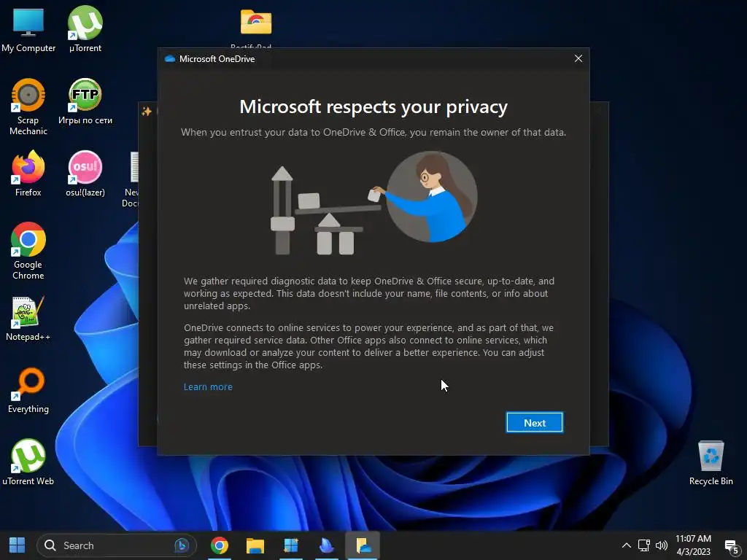Open the clock and date flyout
This screenshot has width=747, height=560.
click(x=694, y=545)
